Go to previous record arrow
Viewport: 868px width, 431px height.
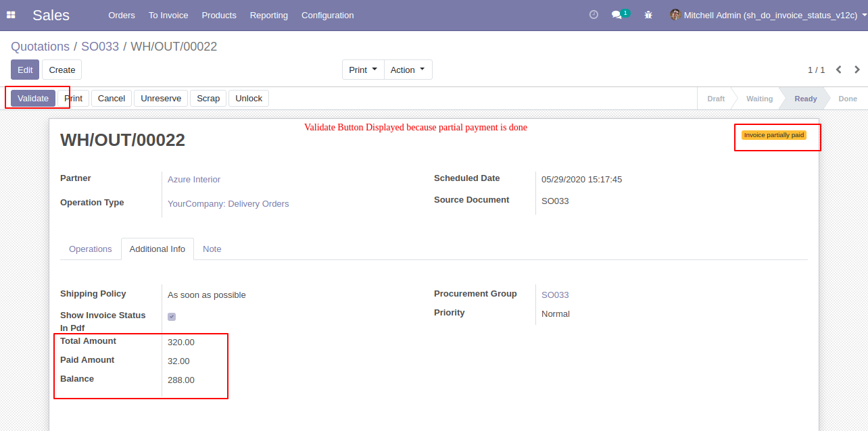click(x=839, y=70)
